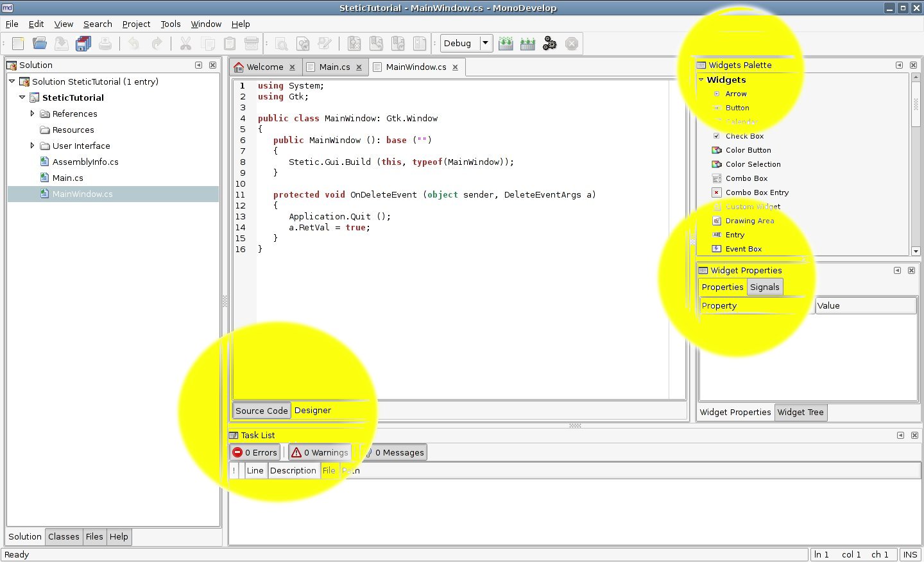Click the Value column header

pos(866,305)
